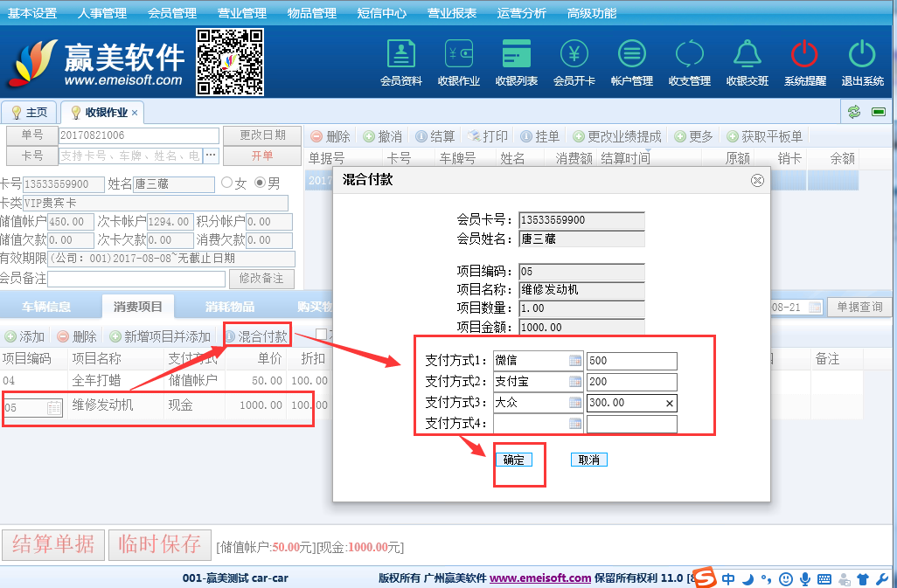Image resolution: width=897 pixels, height=588 pixels.
Task: Clear the 300.00 amount with the X
Action: coord(669,403)
